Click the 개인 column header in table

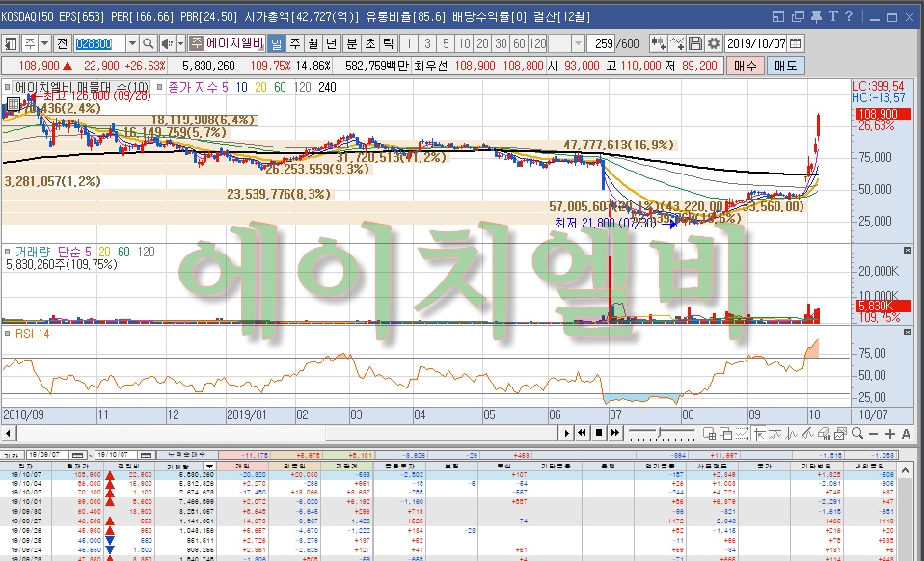click(243, 467)
